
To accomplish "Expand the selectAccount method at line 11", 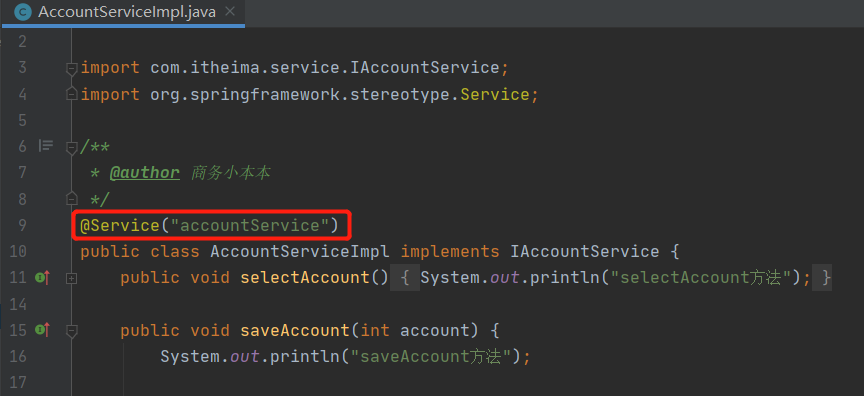I will 71,279.
